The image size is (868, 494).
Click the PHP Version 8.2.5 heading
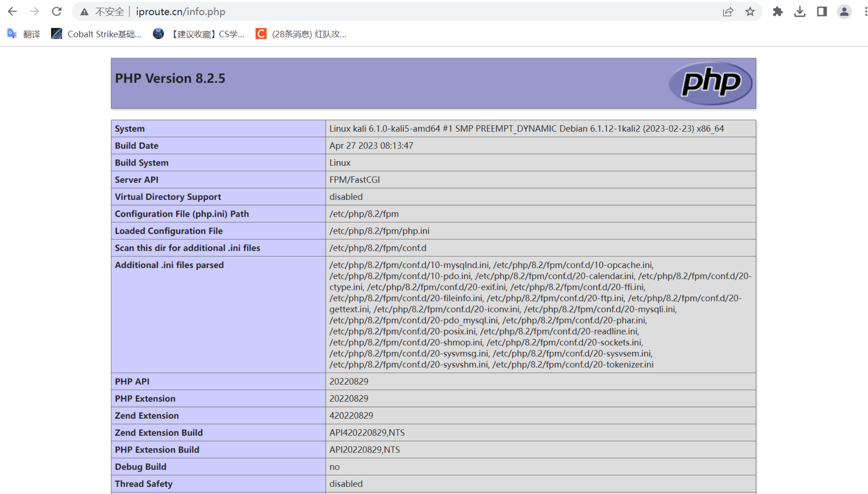170,78
